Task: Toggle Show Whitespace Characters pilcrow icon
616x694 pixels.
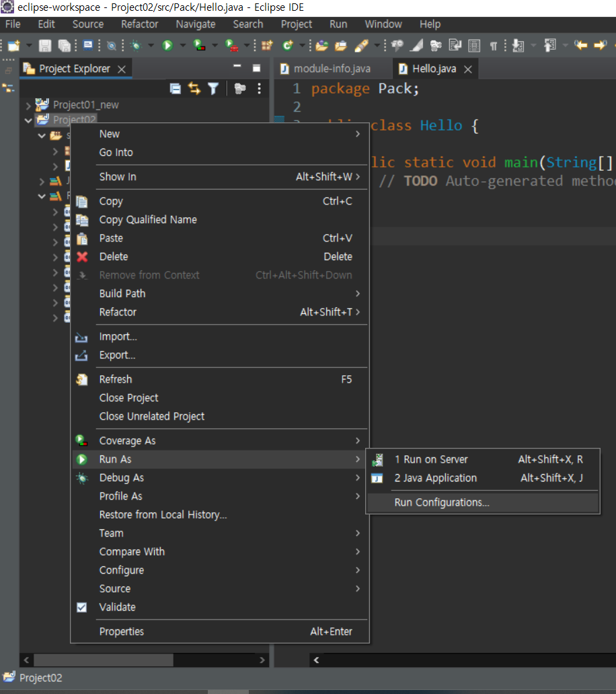Action: pos(493,46)
